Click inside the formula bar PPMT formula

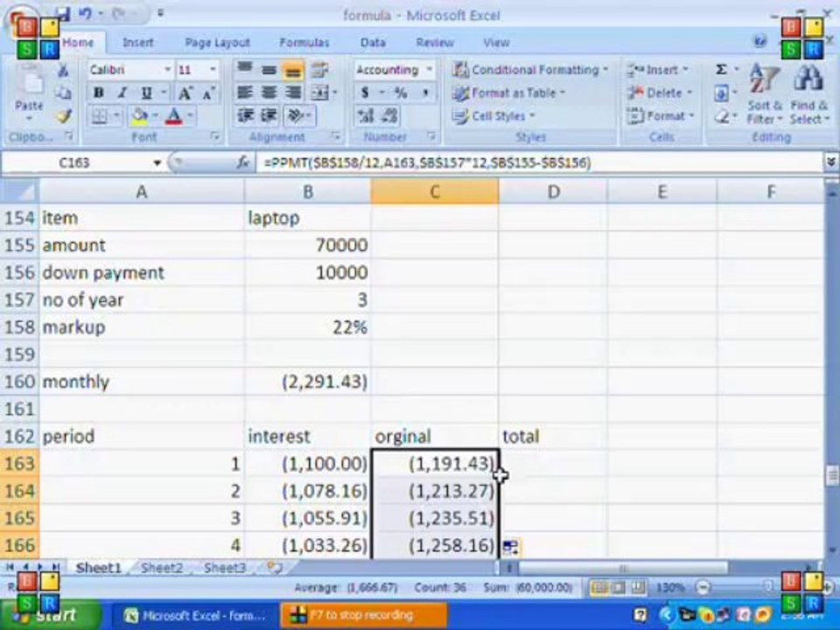coord(427,163)
